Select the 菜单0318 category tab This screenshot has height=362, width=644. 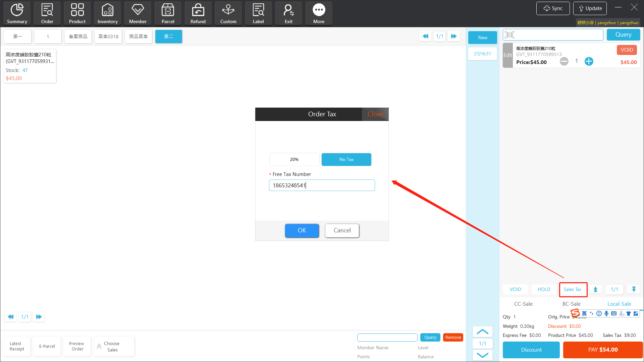point(108,37)
